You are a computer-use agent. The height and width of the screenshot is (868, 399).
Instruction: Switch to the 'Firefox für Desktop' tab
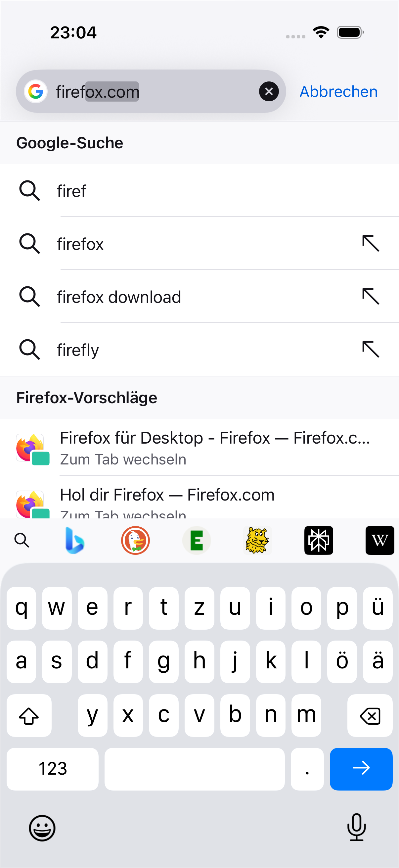coord(199,448)
